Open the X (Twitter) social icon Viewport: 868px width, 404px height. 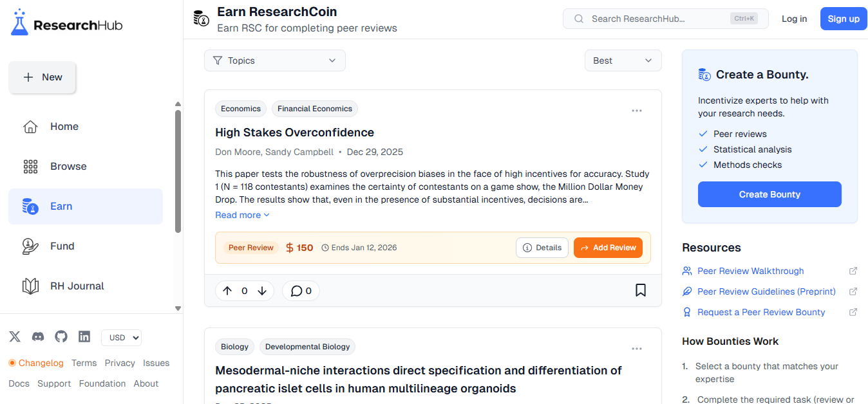pyautogui.click(x=15, y=336)
